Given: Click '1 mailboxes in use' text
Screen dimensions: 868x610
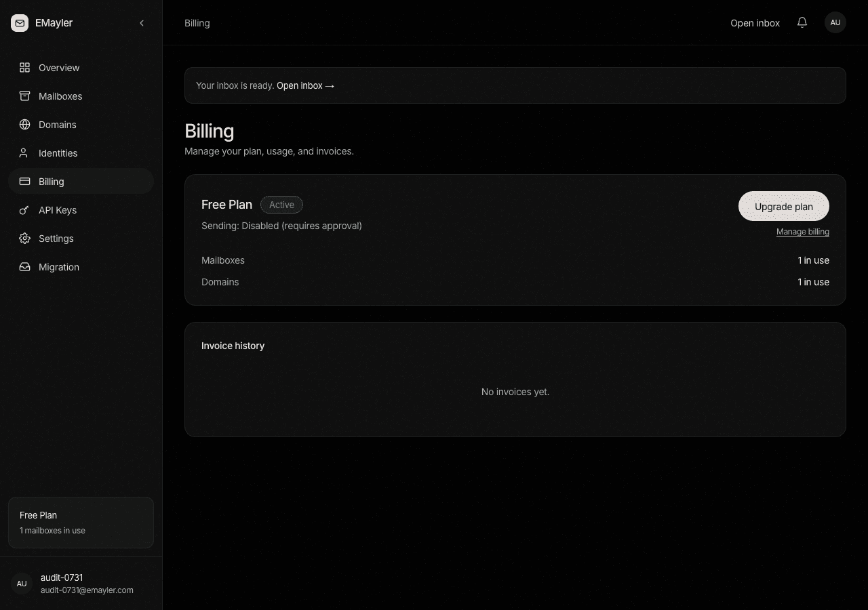Looking at the screenshot, I should (52, 531).
